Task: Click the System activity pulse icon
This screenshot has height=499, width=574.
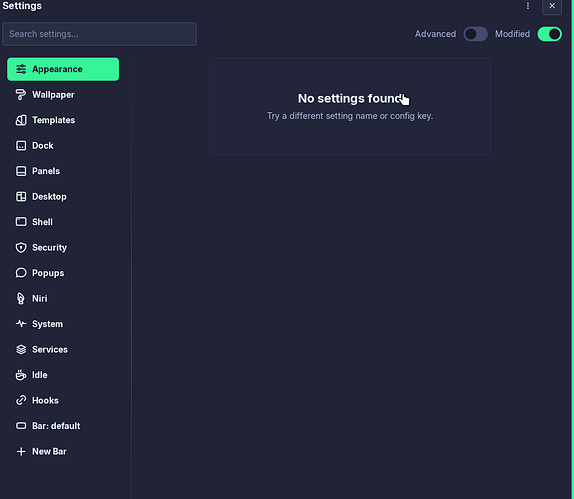Action: [21, 324]
